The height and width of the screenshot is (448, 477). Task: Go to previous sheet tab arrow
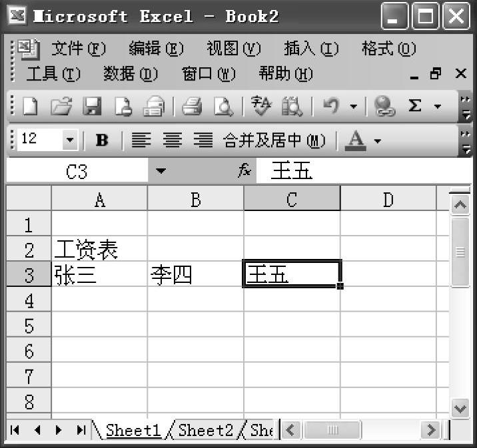[x=37, y=430]
